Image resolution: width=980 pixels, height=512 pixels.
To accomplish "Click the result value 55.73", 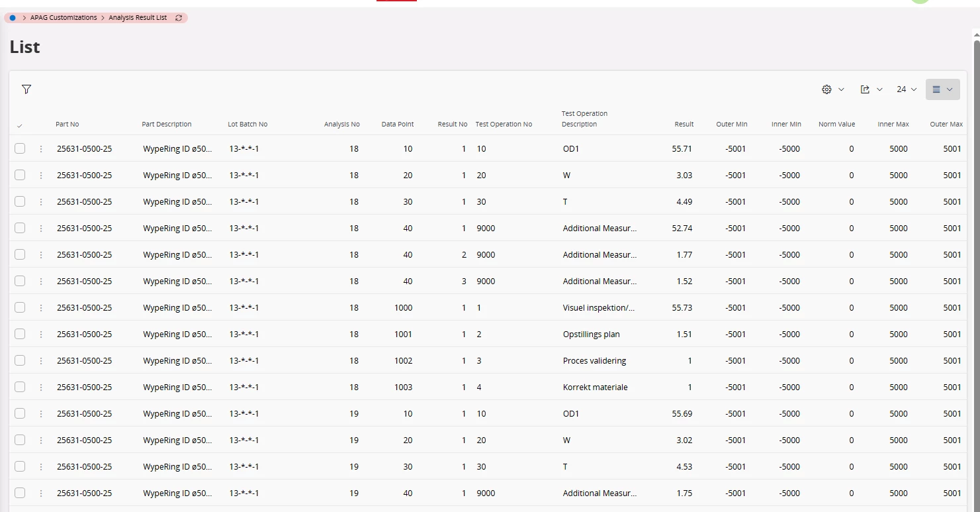I will pos(682,308).
